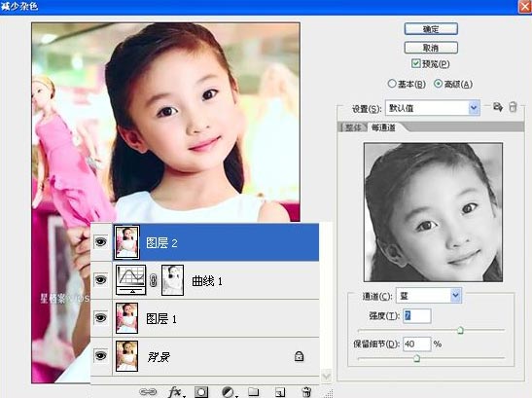Screen dimensions: 532x398
Task: Click the link layers icon
Action: point(148,391)
